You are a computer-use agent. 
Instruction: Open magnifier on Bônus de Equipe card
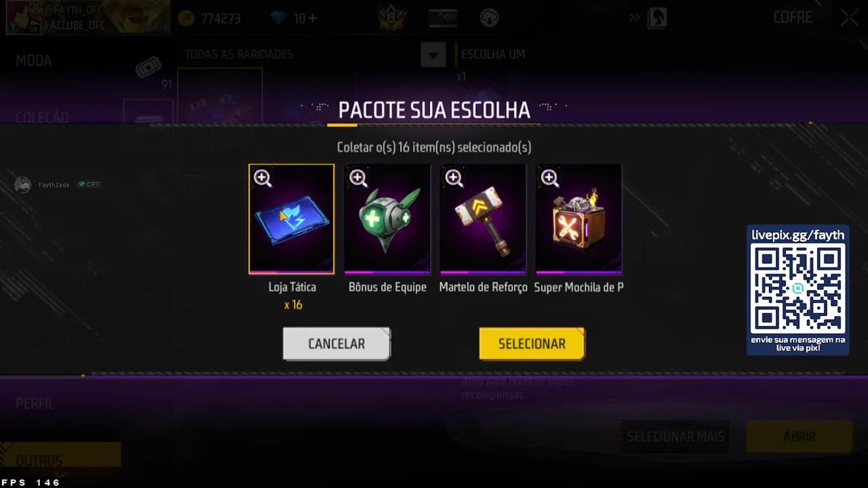[358, 178]
